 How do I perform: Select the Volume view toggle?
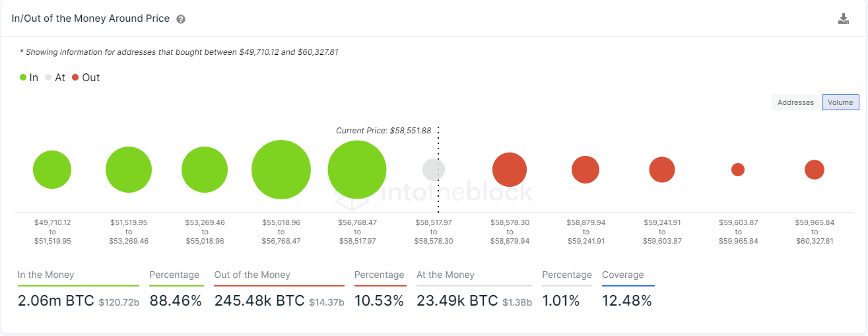(840, 102)
